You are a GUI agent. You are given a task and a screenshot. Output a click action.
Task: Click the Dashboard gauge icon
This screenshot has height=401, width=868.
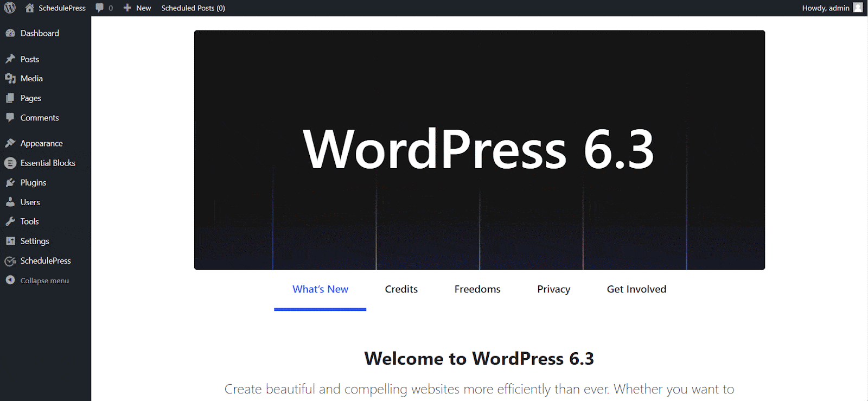(10, 33)
